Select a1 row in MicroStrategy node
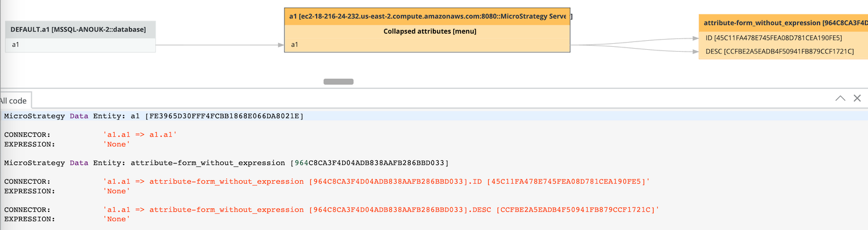 427,45
